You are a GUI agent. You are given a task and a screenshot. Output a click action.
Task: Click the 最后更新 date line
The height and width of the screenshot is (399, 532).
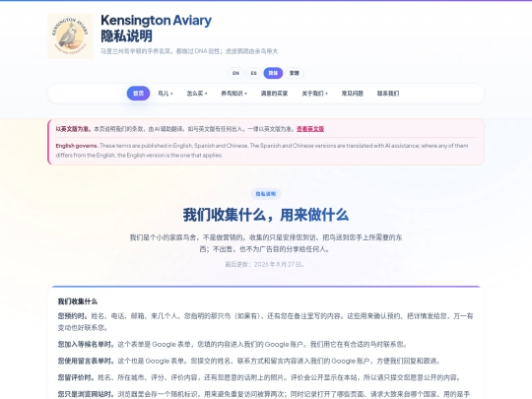tap(265, 264)
